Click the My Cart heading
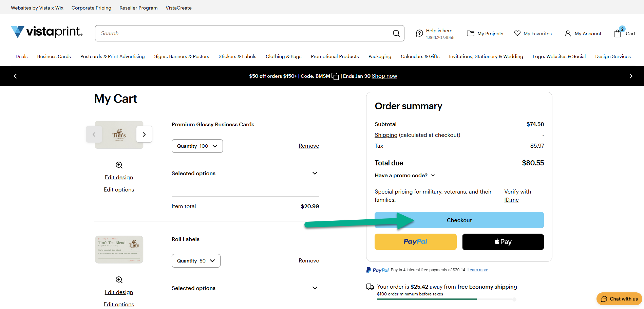 pos(116,99)
